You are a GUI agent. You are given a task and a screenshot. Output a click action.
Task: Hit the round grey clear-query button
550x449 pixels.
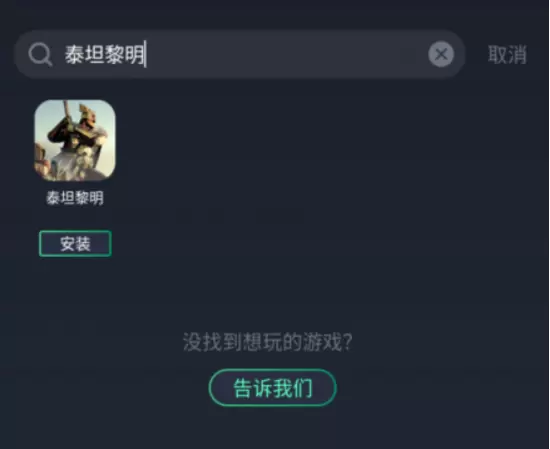[x=441, y=54]
